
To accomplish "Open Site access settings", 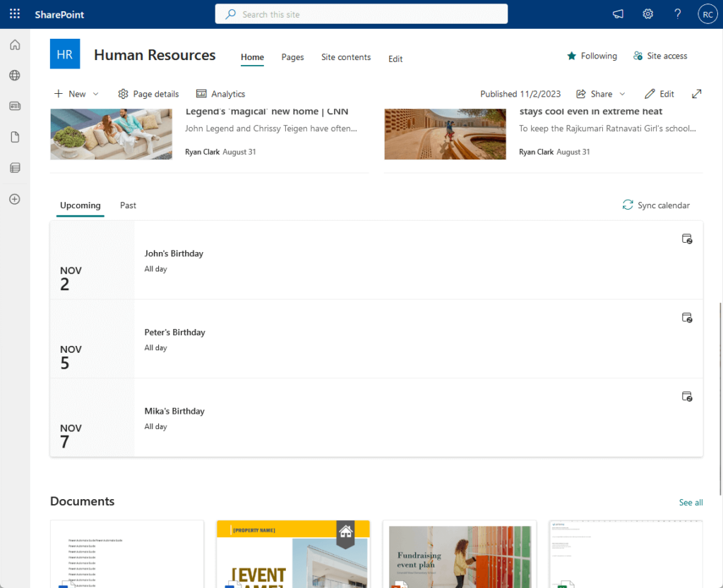I will (x=660, y=56).
